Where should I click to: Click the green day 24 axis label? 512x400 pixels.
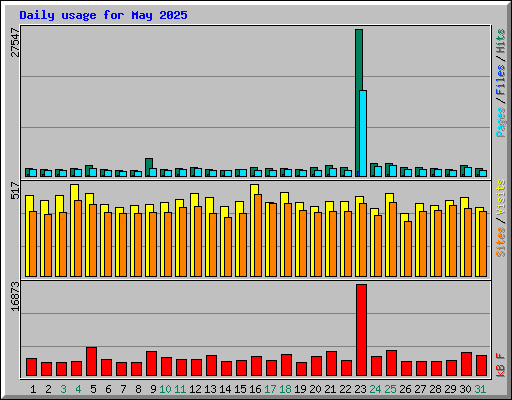coord(375,389)
